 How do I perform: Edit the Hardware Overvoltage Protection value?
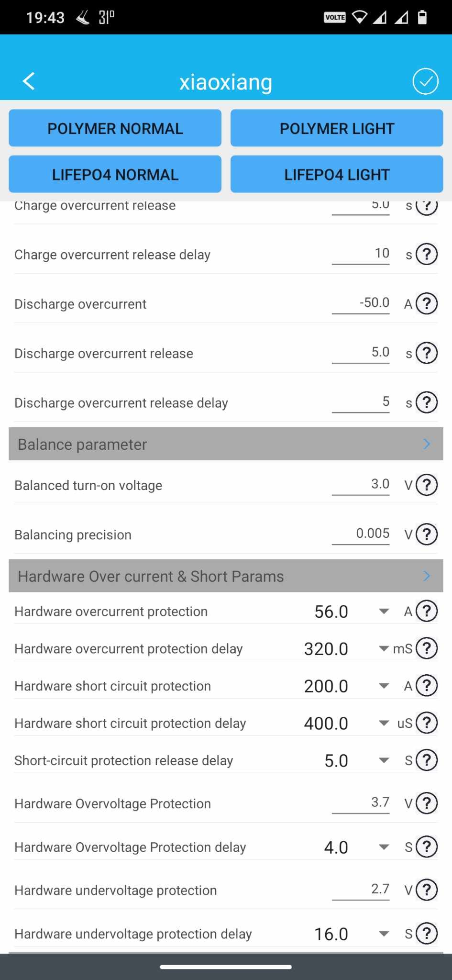[361, 803]
